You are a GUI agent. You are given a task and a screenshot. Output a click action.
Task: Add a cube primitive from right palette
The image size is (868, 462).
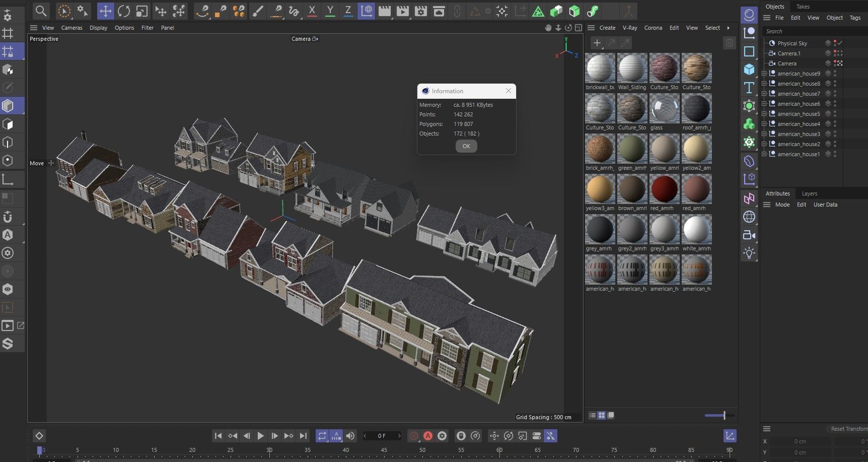(749, 70)
